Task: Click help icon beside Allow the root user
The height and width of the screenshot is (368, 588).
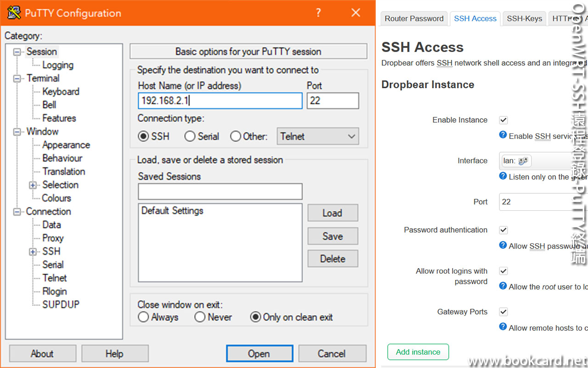Action: 503,286
